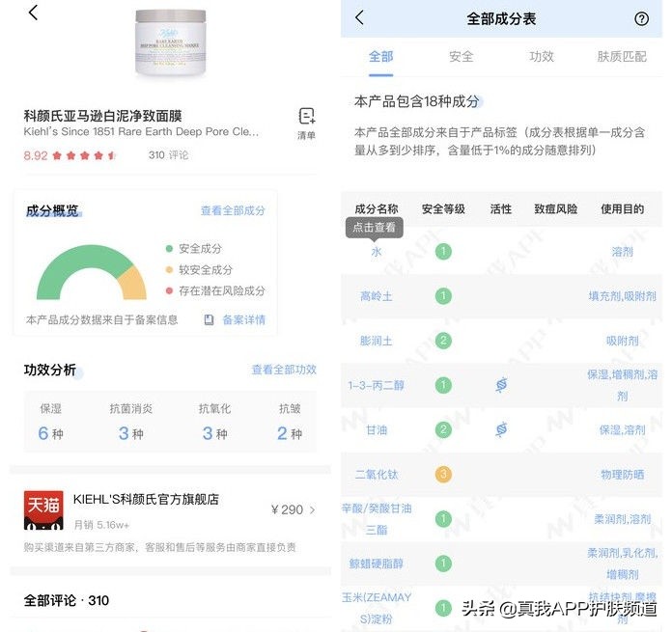
Task: Switch to the 肤质匹配 tab
Action: point(622,57)
